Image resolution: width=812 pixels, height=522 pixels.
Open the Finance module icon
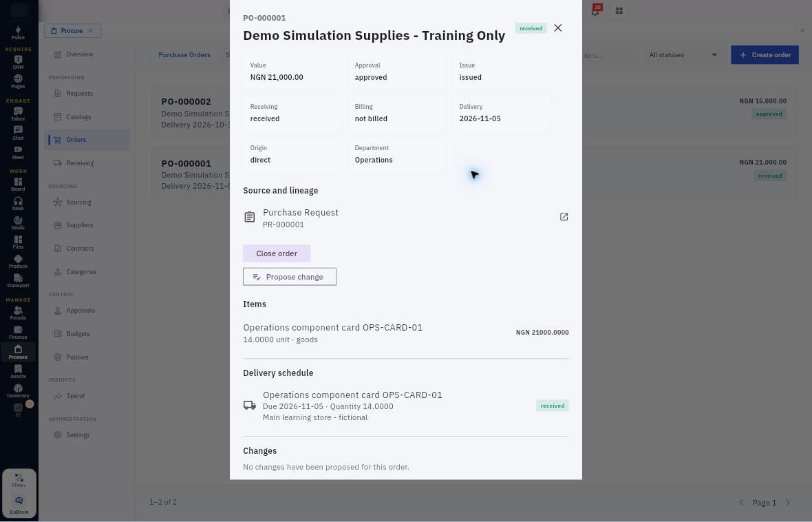coord(18,333)
